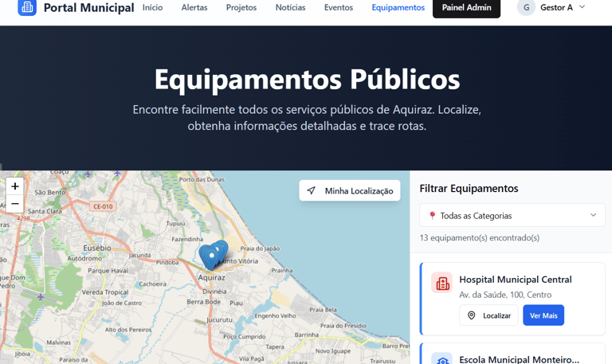
Task: Click the Prainha label on the map
Action: (282, 270)
